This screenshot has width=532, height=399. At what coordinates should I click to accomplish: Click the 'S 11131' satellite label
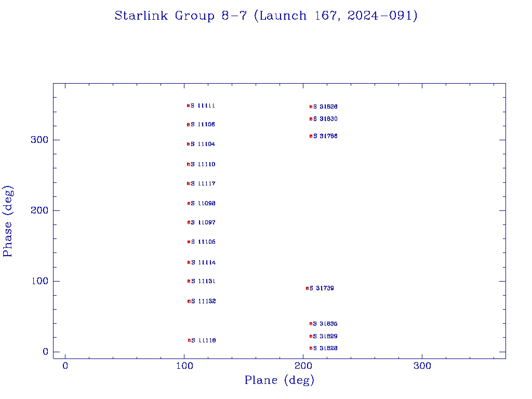pos(203,281)
